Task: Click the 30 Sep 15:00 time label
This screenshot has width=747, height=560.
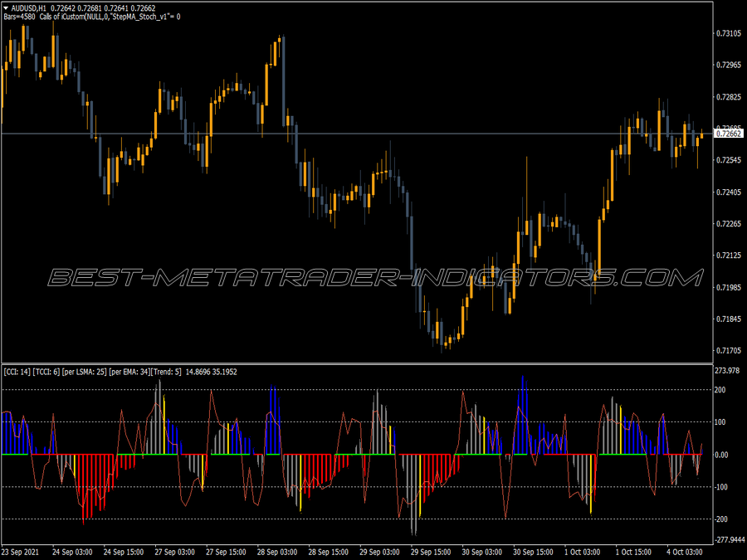Action: tap(533, 553)
